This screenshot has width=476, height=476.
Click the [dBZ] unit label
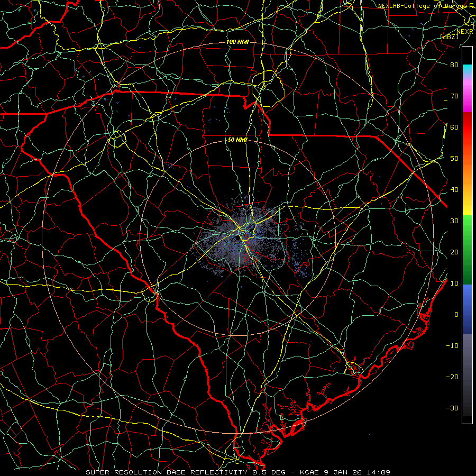[x=449, y=36]
